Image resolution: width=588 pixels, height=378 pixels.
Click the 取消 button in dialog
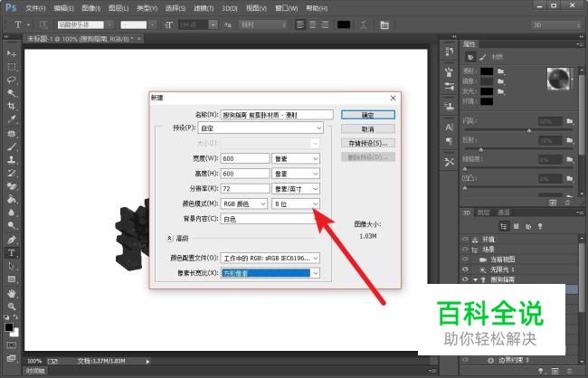click(x=368, y=129)
